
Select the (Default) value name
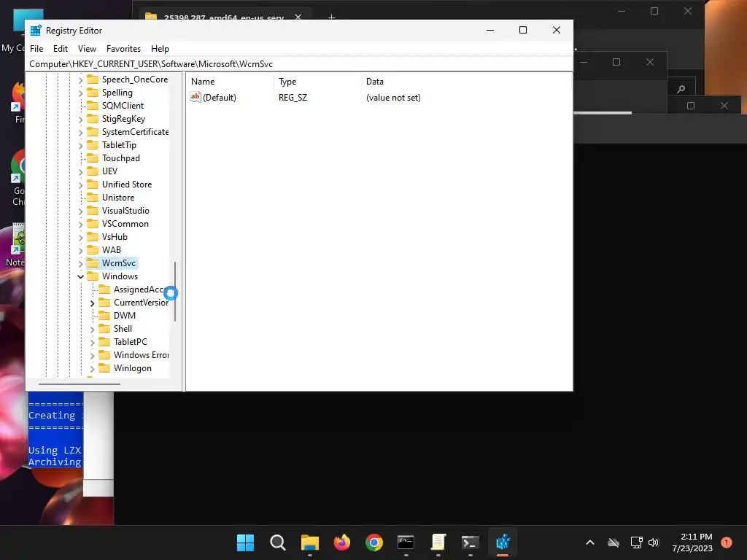pos(219,98)
